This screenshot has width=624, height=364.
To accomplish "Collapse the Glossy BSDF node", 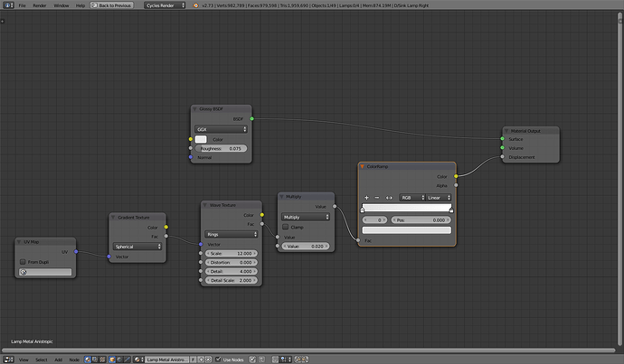I will 194,109.
